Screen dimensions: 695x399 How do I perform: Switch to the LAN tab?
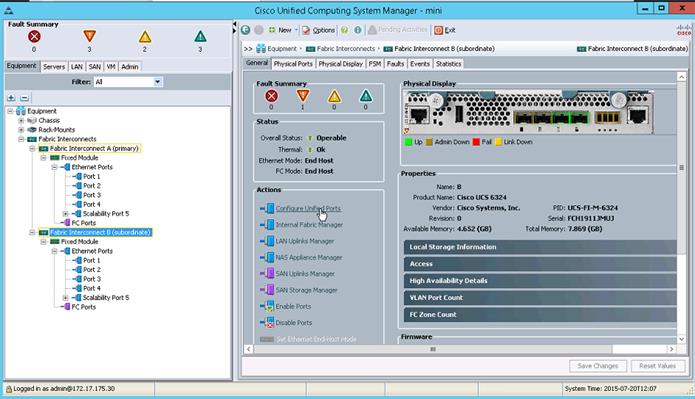click(77, 66)
